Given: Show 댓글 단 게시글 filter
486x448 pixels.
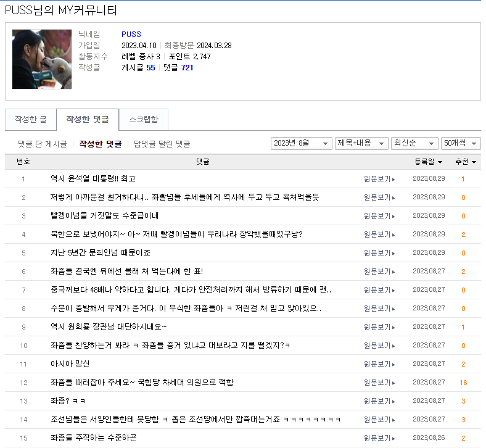Looking at the screenshot, I should [x=42, y=144].
